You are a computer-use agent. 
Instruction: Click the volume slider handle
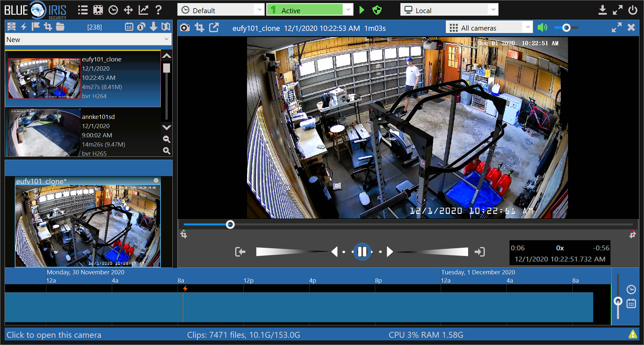566,28
